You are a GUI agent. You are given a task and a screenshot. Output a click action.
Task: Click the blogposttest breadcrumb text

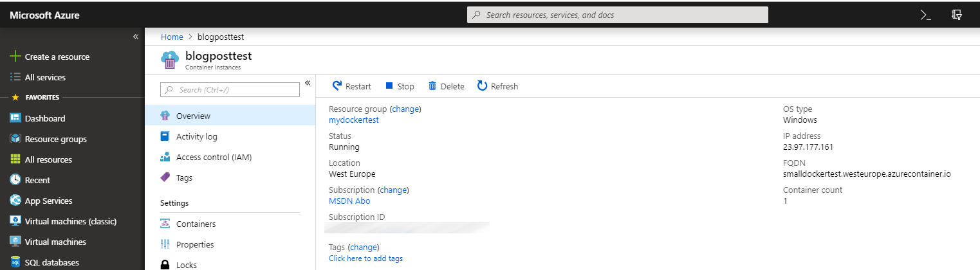[221, 37]
